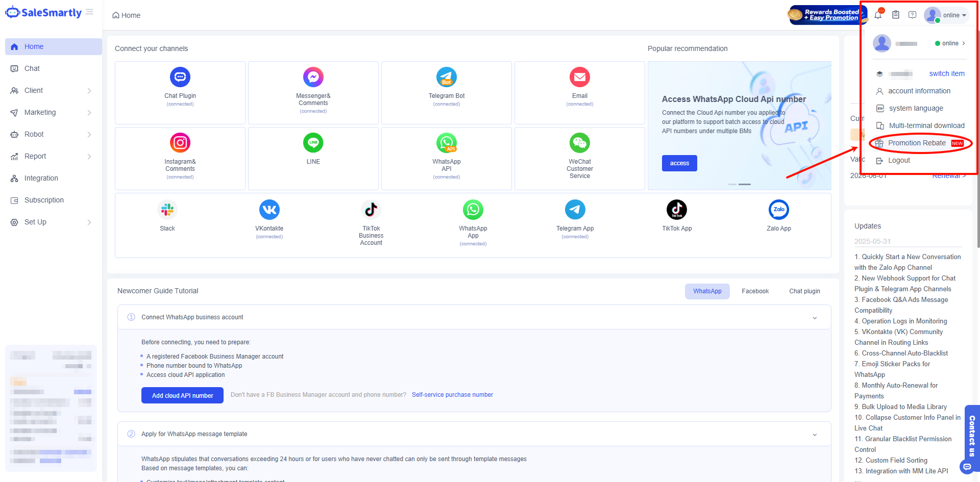980x482 pixels.
Task: Open the Instagram & Comments channel icon
Action: click(180, 143)
